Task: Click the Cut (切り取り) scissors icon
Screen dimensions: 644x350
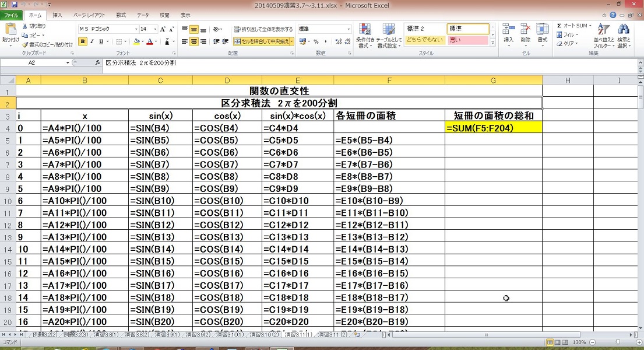Action: pyautogui.click(x=25, y=26)
